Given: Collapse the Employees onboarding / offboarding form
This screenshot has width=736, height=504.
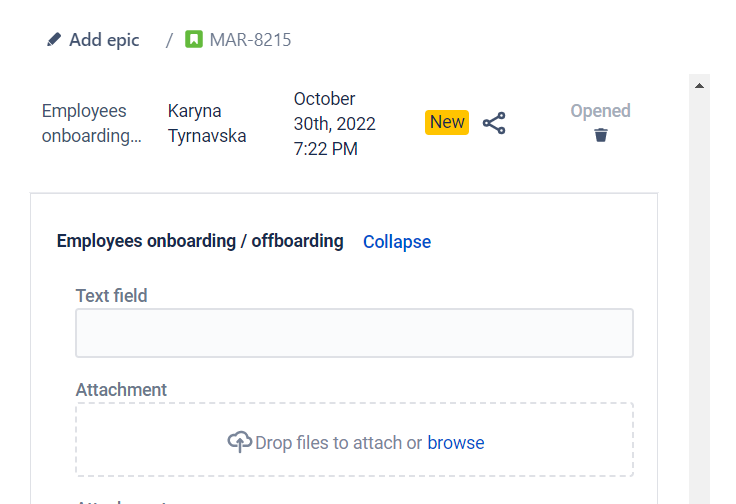Looking at the screenshot, I should [x=397, y=242].
